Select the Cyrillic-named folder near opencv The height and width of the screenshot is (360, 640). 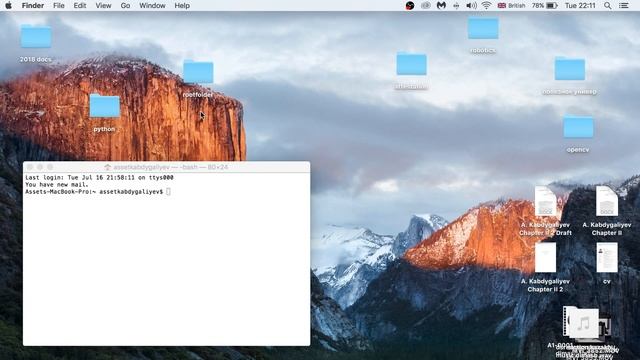click(570, 69)
